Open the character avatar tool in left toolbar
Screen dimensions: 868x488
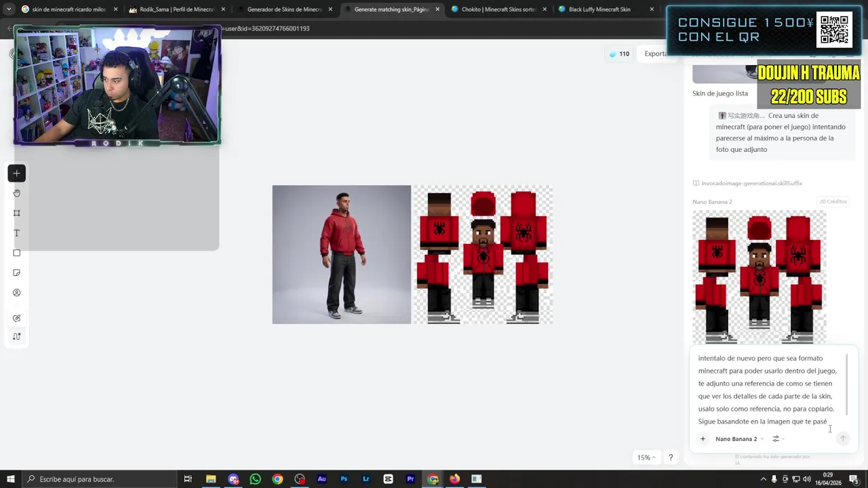click(x=17, y=293)
